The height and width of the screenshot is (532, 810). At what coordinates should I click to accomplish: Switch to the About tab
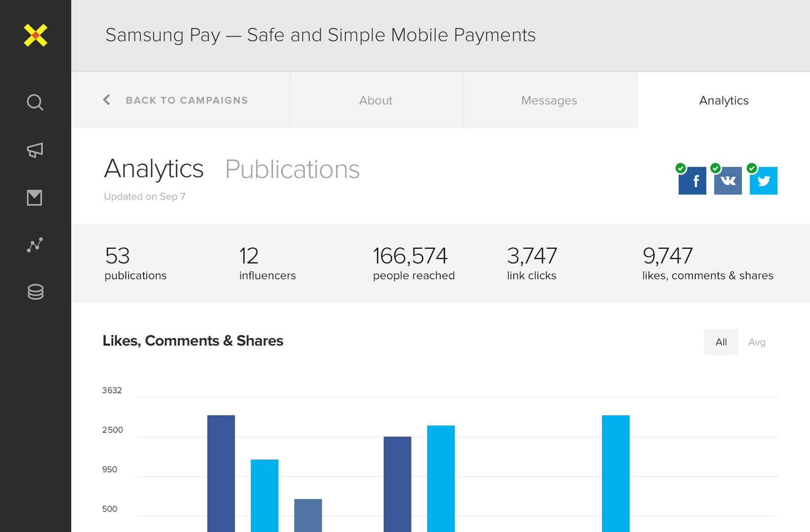pyautogui.click(x=376, y=100)
